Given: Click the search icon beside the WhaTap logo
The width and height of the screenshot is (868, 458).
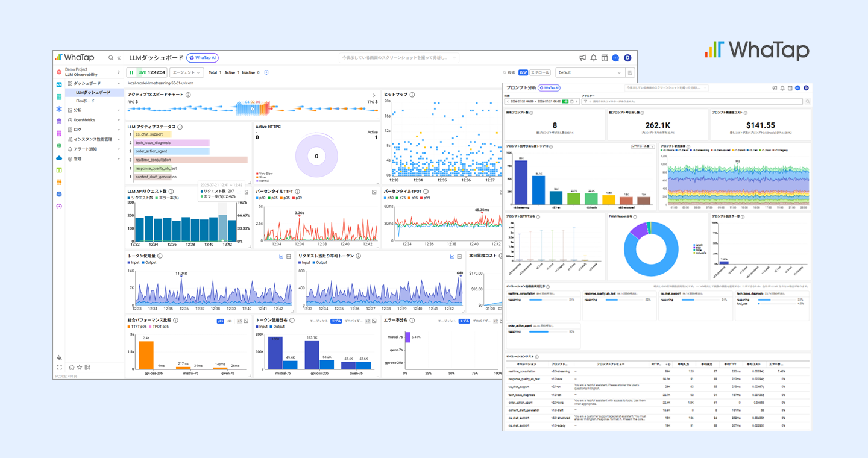Looking at the screenshot, I should tap(111, 58).
